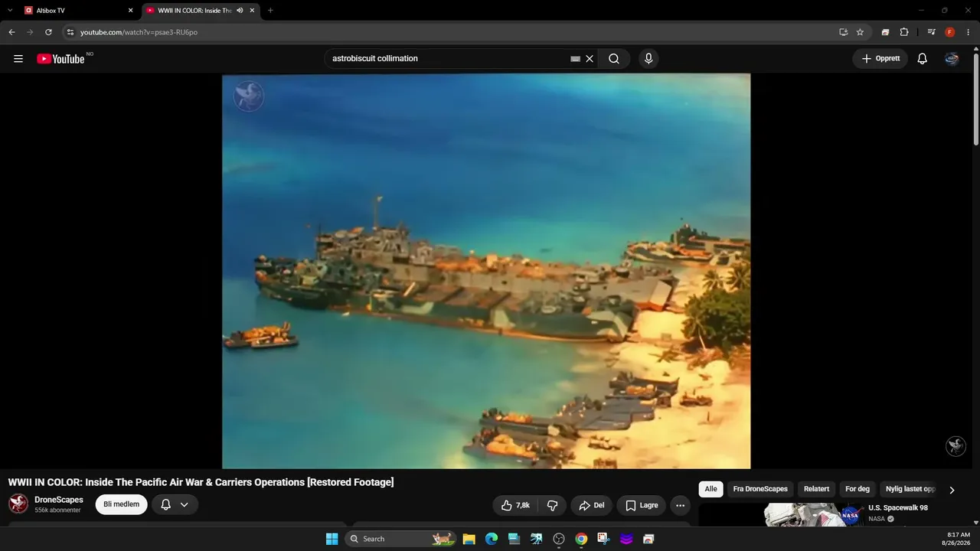This screenshot has height=551, width=980.
Task: Open a new browser tab
Action: [x=270, y=11]
